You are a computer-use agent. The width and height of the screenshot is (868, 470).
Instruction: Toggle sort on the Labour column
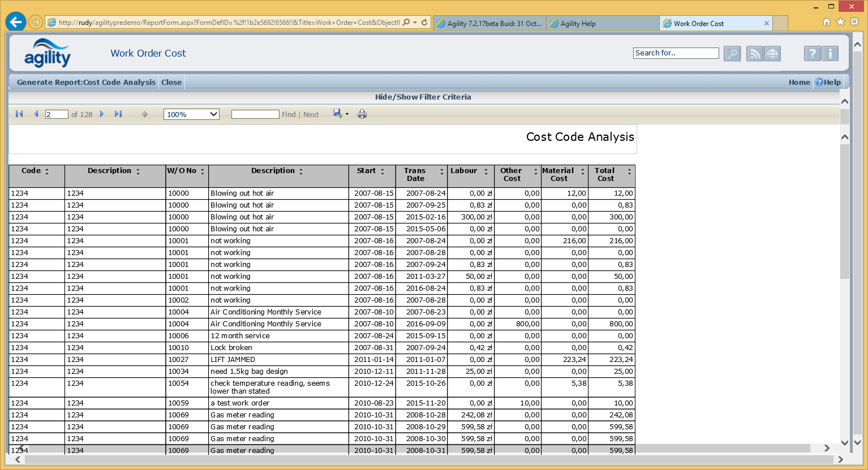[485, 171]
